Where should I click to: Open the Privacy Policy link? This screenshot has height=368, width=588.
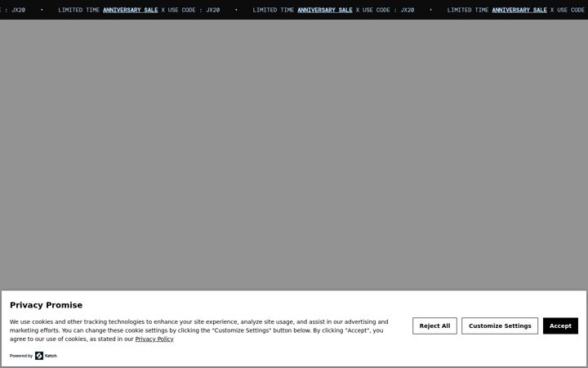[x=154, y=339]
